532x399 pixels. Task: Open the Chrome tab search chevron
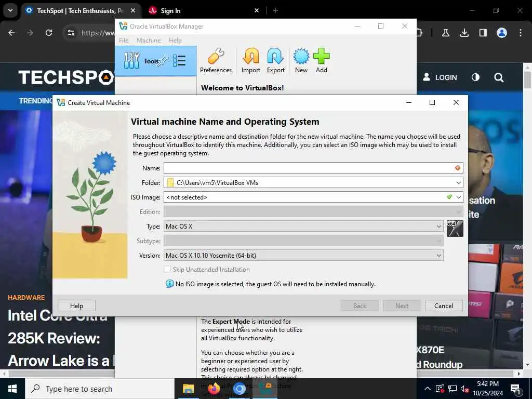(10, 10)
